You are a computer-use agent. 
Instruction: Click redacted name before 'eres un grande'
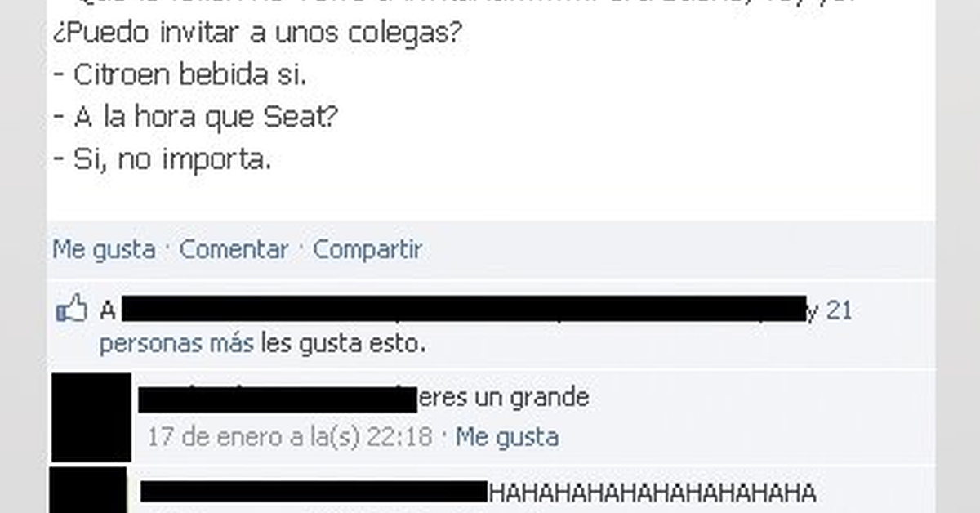tap(278, 399)
